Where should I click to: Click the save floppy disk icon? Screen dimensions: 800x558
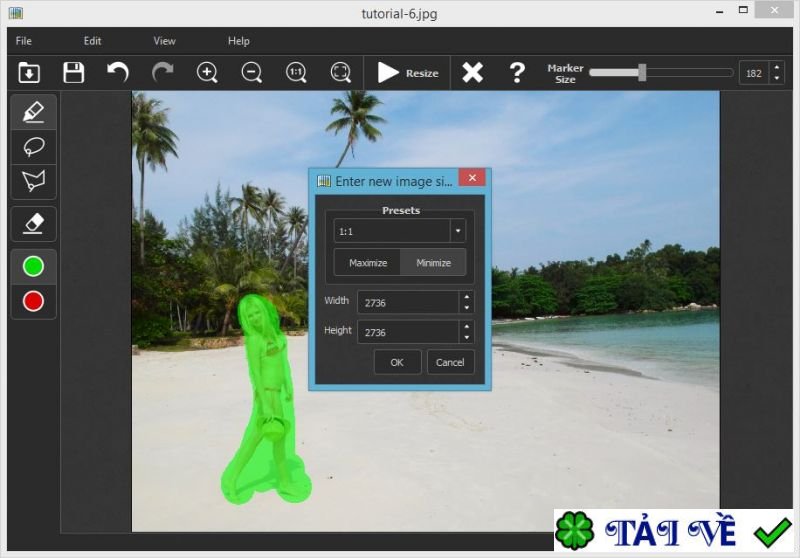tap(73, 72)
